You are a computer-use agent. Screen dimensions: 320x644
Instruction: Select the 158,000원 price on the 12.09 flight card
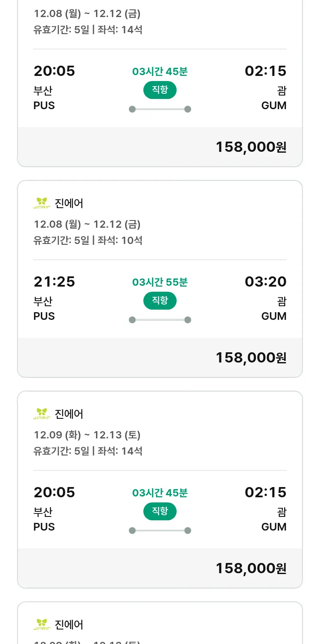coord(251,568)
